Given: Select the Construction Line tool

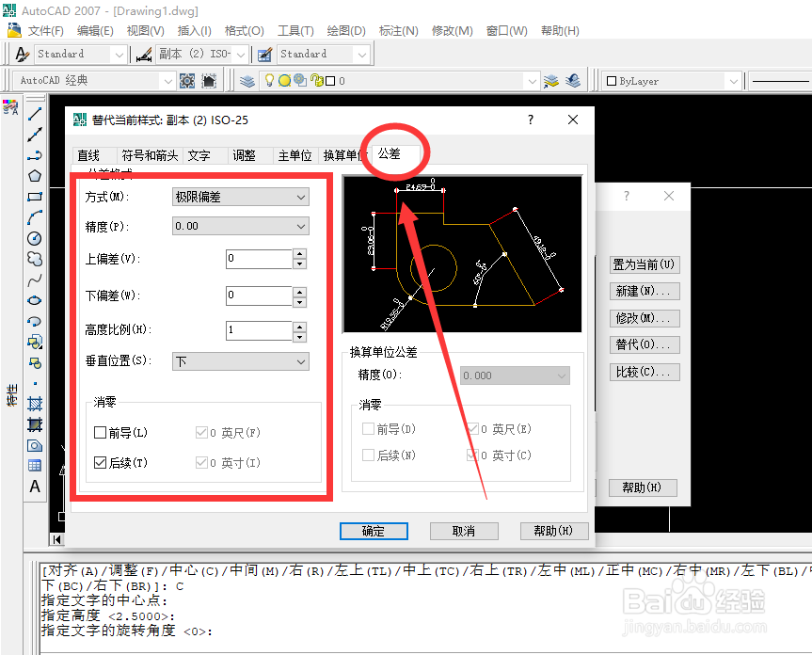Looking at the screenshot, I should click(x=35, y=135).
